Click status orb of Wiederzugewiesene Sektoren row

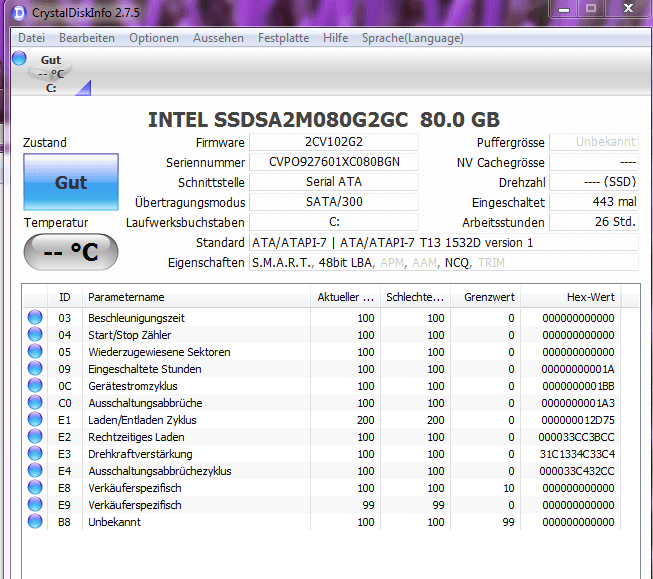click(x=35, y=352)
